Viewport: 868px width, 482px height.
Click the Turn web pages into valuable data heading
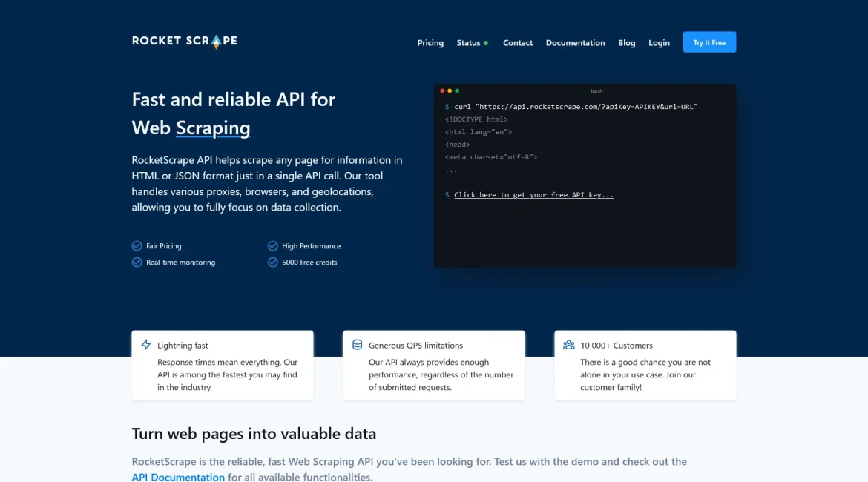(254, 433)
